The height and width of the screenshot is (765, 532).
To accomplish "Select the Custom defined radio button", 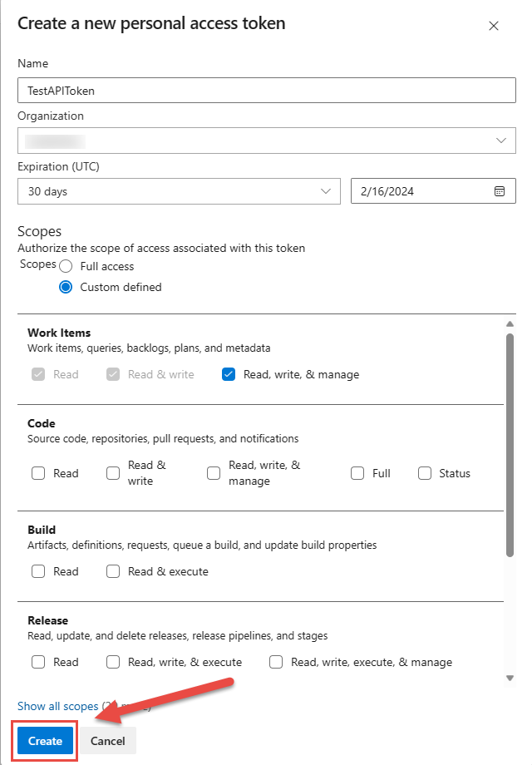I will pos(66,286).
